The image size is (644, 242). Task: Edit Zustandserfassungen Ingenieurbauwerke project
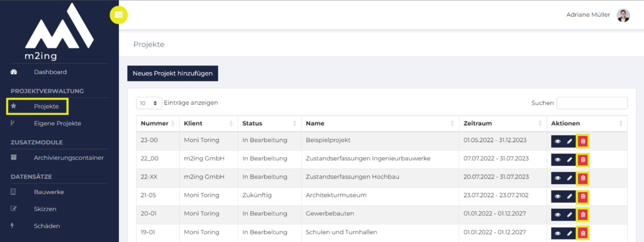click(x=569, y=160)
